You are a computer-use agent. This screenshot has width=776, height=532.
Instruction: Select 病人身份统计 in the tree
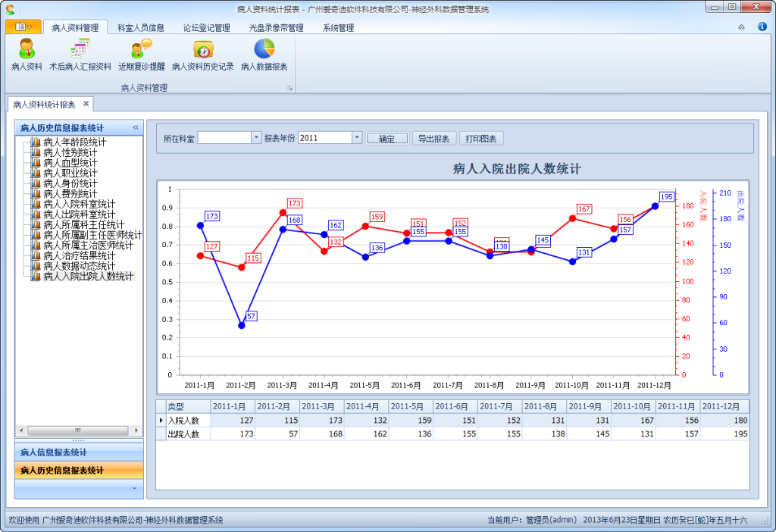(x=70, y=183)
